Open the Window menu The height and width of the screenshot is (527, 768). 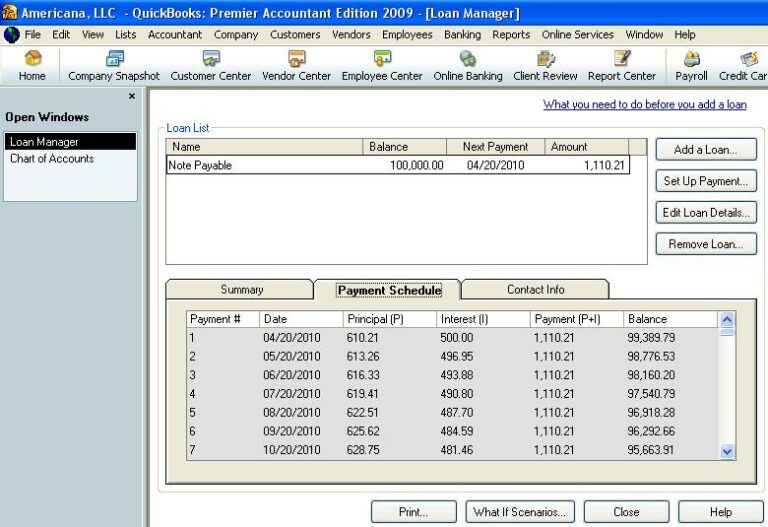coord(644,35)
